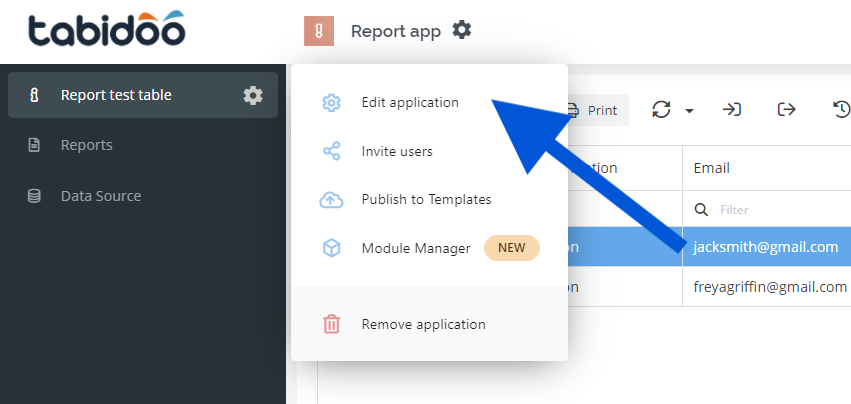Image resolution: width=851 pixels, height=404 pixels.
Task: Open the Report test table gear settings
Action: click(253, 96)
